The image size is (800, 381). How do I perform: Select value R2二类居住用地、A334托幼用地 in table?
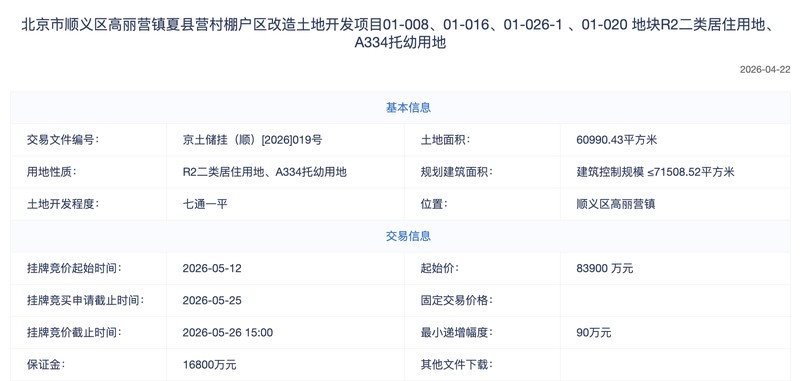click(264, 172)
